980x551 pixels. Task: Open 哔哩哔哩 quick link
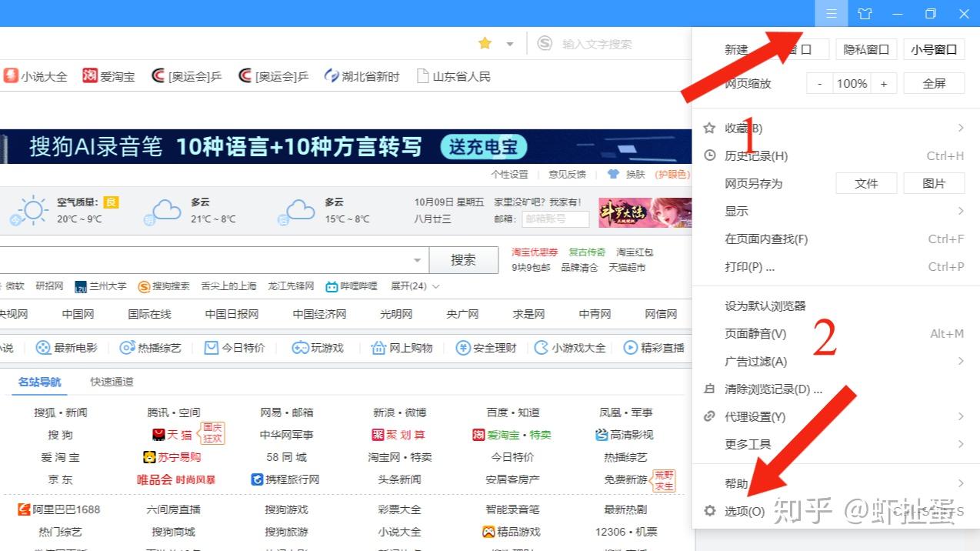coord(352,286)
